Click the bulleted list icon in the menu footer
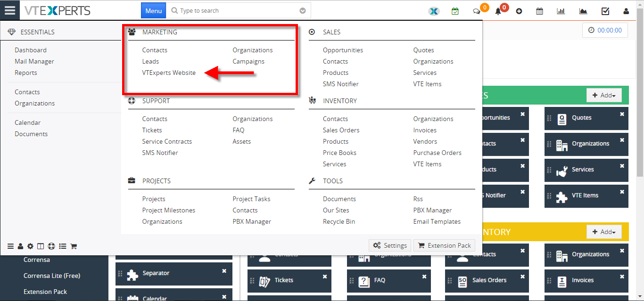Viewport: 644px width, 301px height. 63,246
